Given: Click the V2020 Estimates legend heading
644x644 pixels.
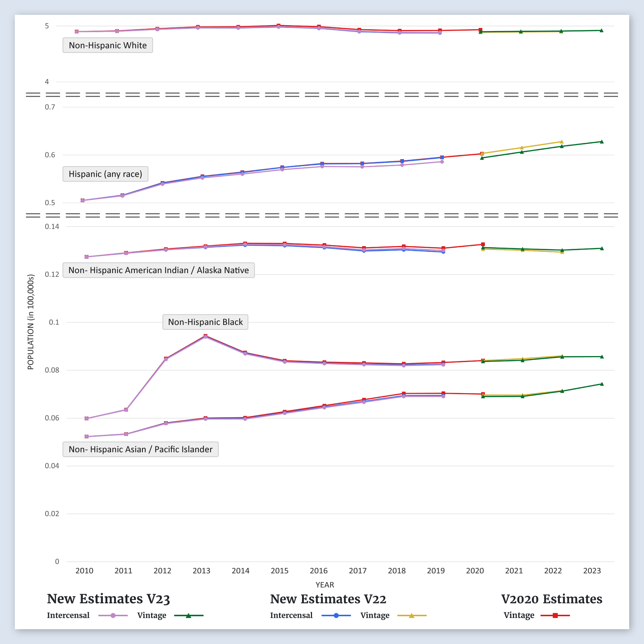Looking at the screenshot, I should click(551, 599).
